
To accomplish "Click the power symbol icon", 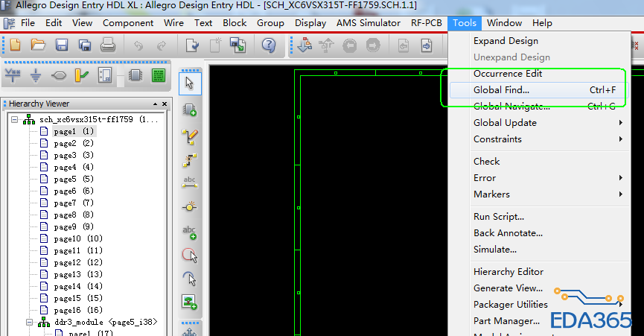I will coord(13,75).
